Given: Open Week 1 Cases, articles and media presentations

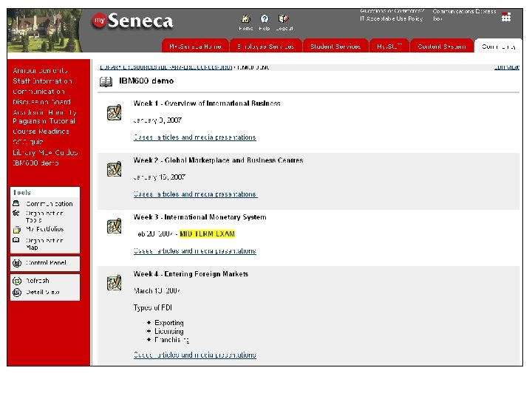Looking at the screenshot, I should (195, 137).
